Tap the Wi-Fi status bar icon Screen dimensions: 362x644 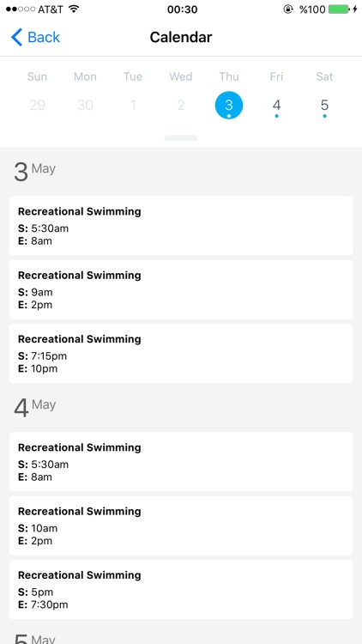74,9
